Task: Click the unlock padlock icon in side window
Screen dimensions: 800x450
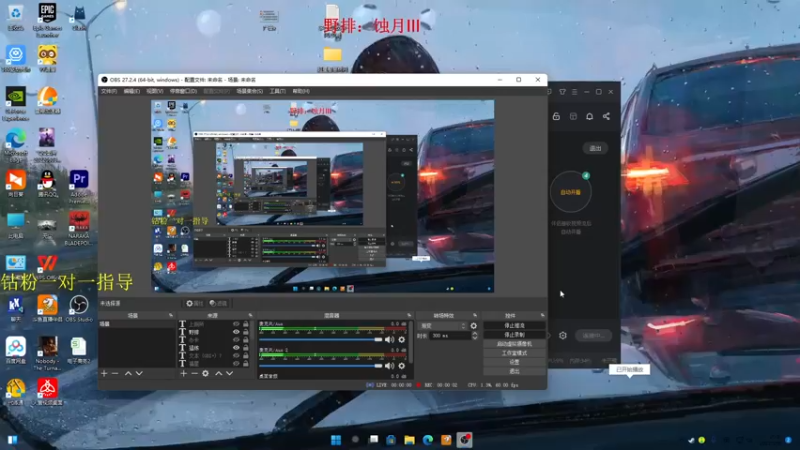Action: coord(556,116)
